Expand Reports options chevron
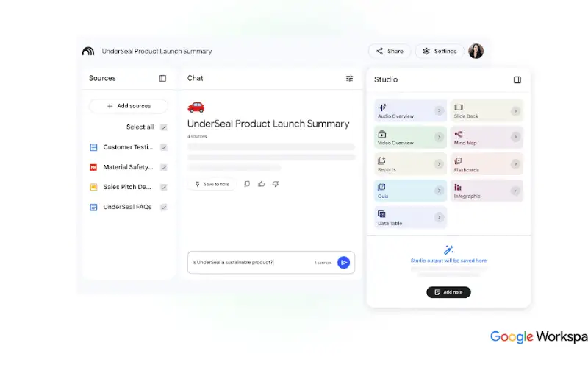 point(439,163)
